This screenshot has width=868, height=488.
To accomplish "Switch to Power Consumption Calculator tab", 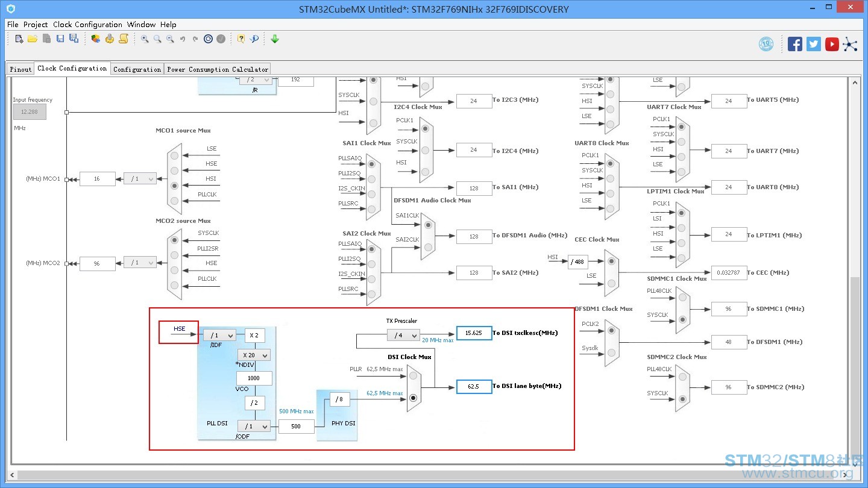I will (218, 69).
